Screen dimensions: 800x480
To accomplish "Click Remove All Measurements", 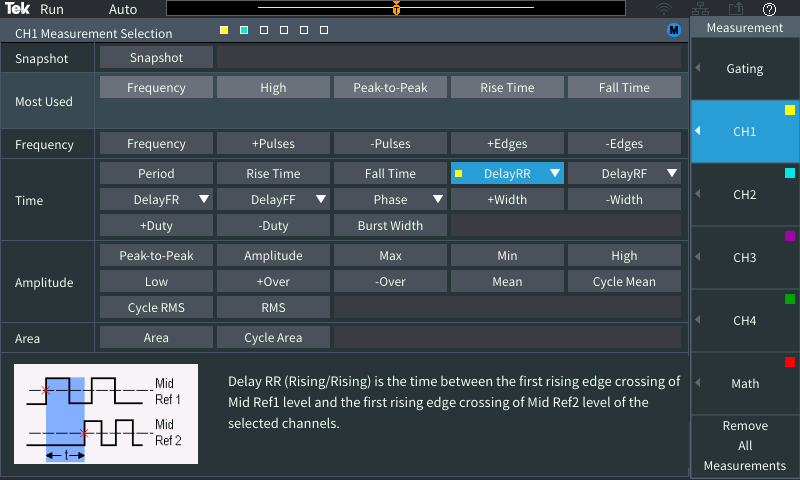I will coord(745,446).
